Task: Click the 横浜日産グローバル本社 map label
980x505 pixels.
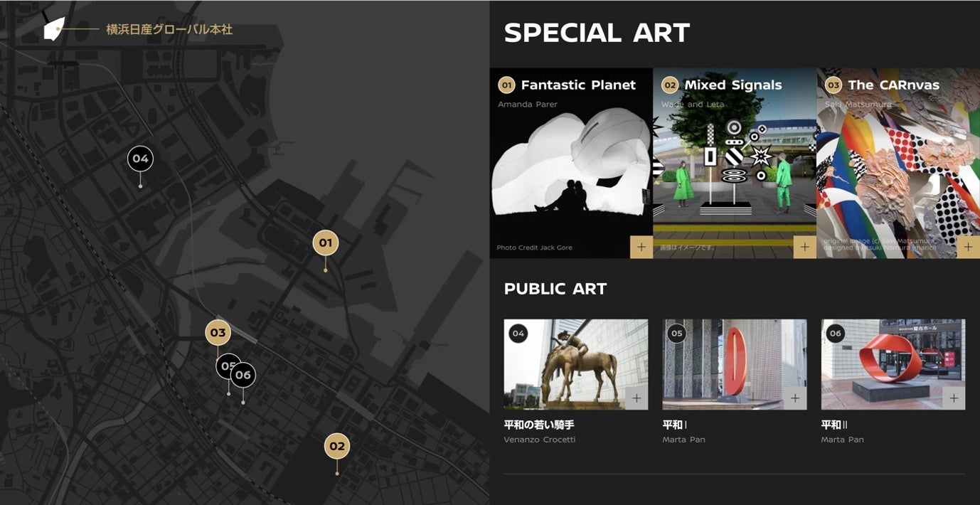Action: click(x=169, y=29)
